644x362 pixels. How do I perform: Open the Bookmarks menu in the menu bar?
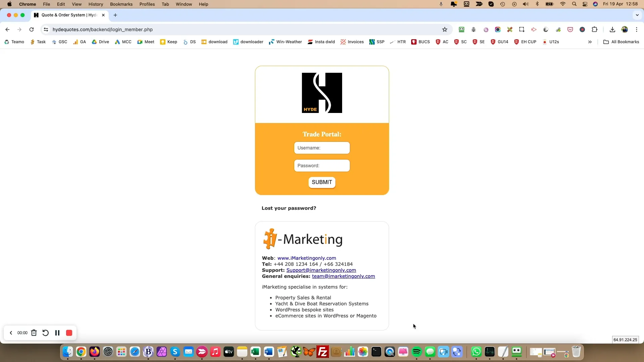click(121, 4)
